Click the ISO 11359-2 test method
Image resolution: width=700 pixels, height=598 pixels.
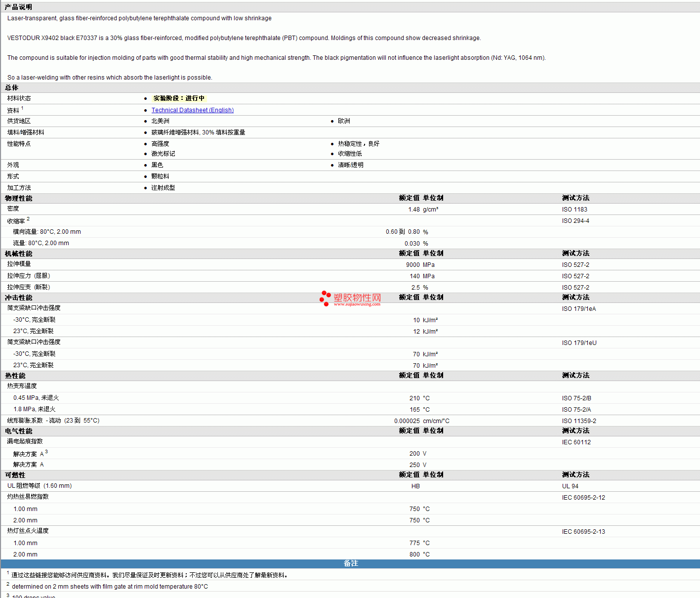point(579,421)
